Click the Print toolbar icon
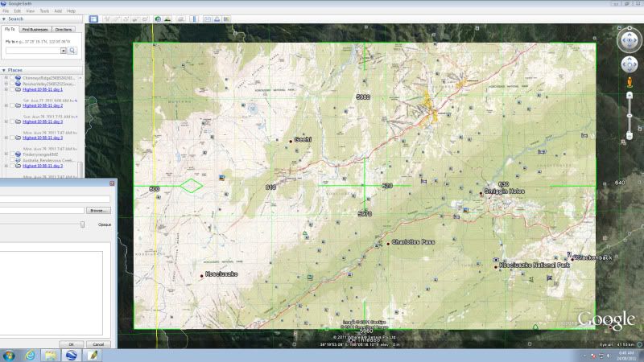The height and width of the screenshot is (362, 644). [x=217, y=19]
